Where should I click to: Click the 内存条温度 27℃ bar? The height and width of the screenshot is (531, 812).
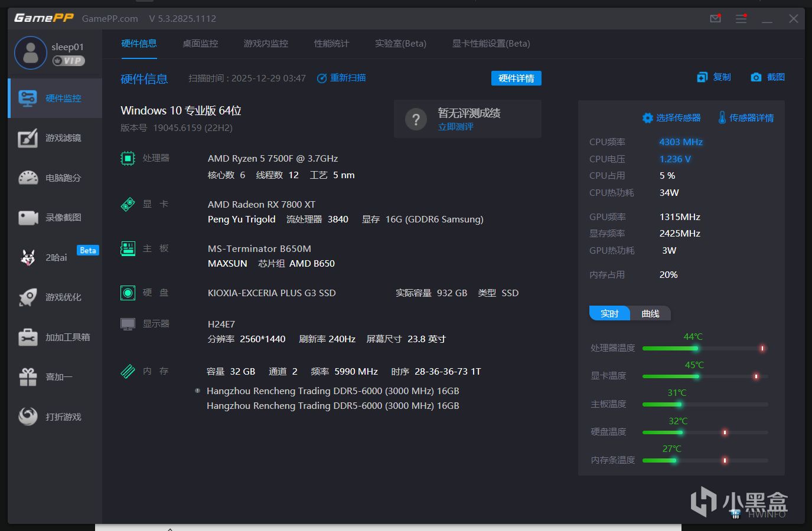pos(705,460)
